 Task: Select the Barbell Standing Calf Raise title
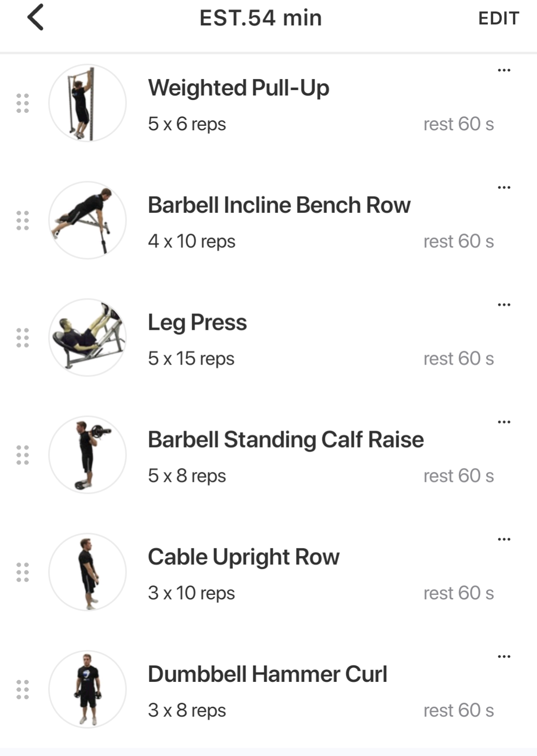tap(286, 440)
